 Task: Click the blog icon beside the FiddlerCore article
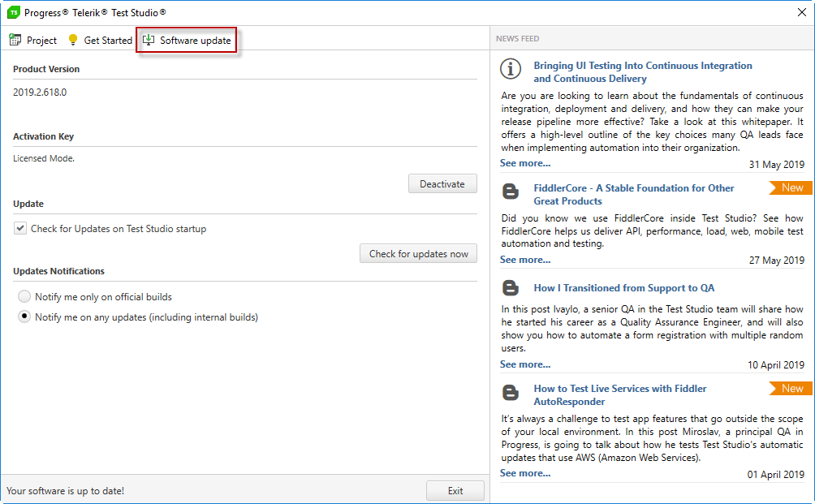[511, 192]
